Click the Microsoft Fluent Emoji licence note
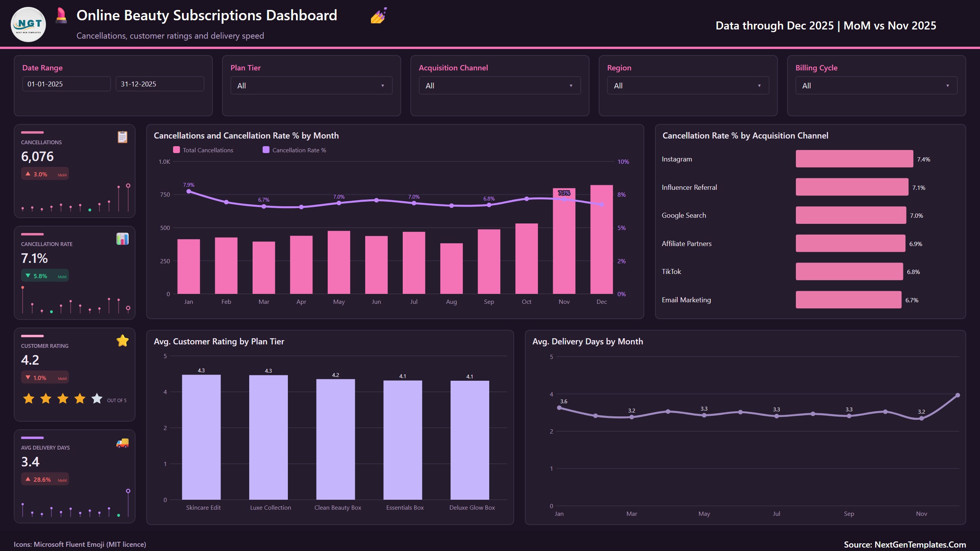 (80, 544)
